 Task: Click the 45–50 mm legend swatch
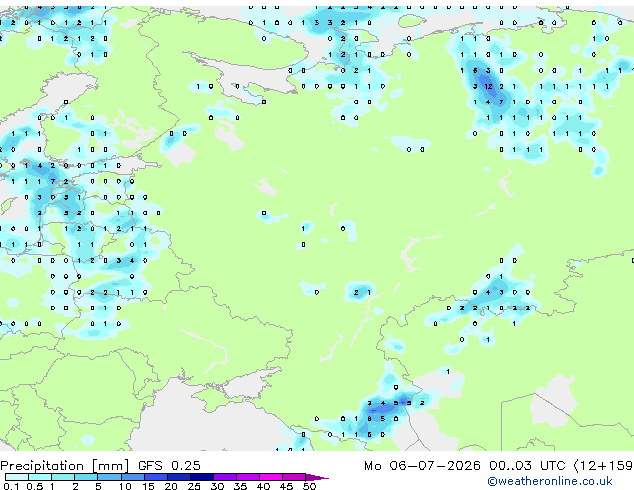294,477
